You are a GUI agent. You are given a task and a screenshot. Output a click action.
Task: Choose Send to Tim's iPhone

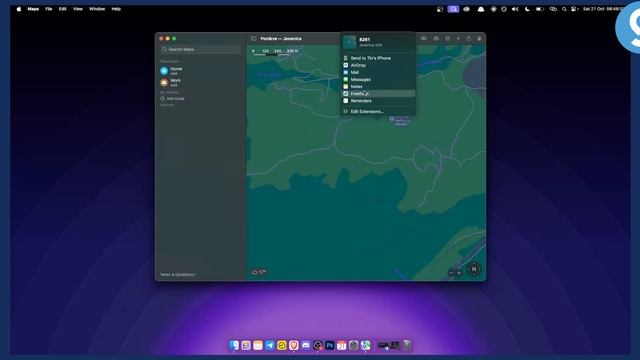tap(378, 58)
